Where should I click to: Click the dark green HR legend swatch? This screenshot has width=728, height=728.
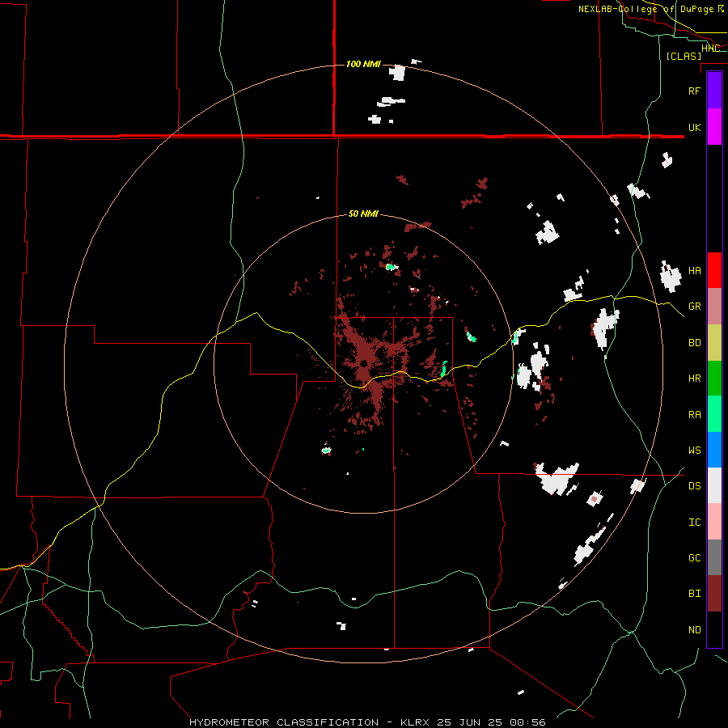pyautogui.click(x=714, y=379)
